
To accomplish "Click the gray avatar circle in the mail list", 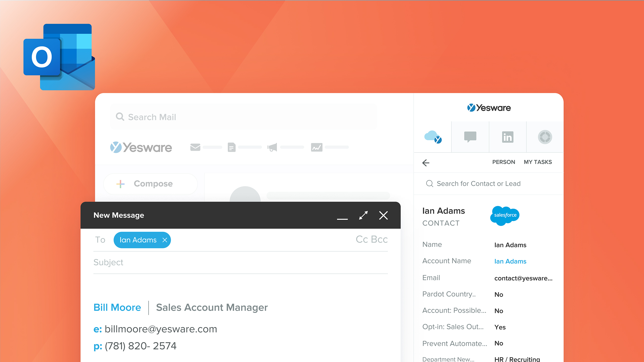I will click(245, 194).
